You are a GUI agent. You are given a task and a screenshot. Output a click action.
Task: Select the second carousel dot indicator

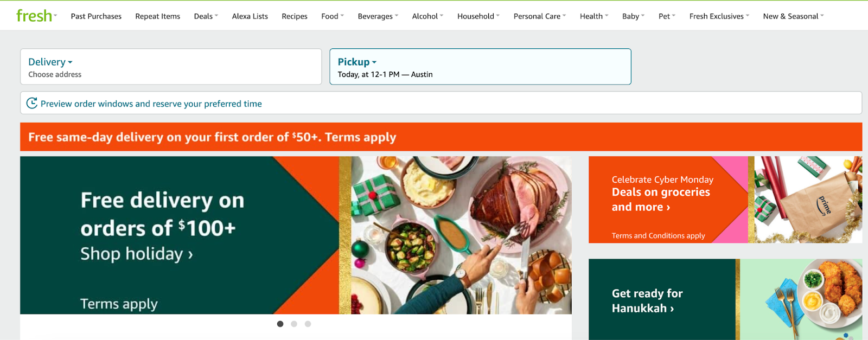[294, 324]
